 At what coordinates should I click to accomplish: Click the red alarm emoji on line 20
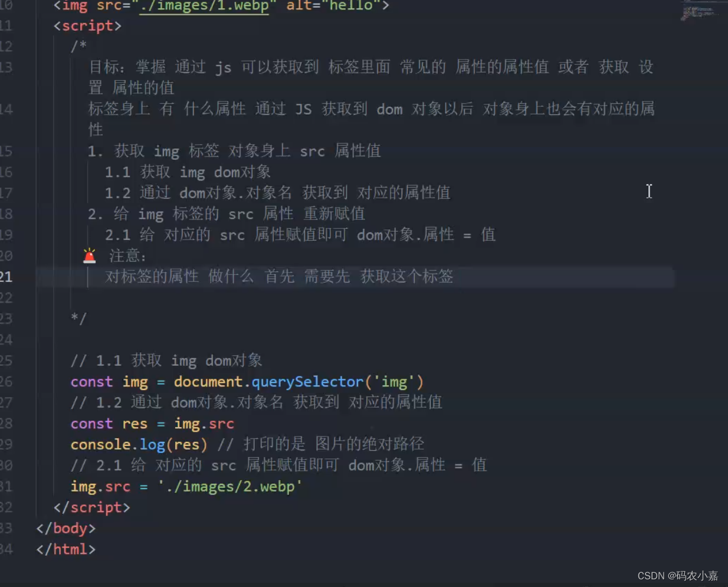90,254
